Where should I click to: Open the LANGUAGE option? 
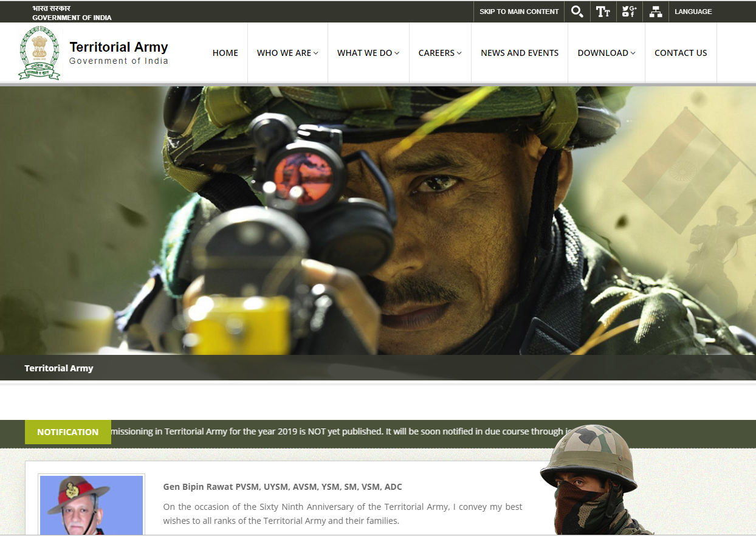coord(693,11)
